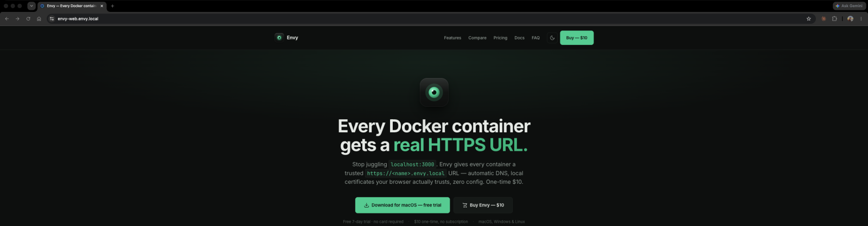Click the large Envy eye app icon
868x226 pixels.
tap(434, 92)
